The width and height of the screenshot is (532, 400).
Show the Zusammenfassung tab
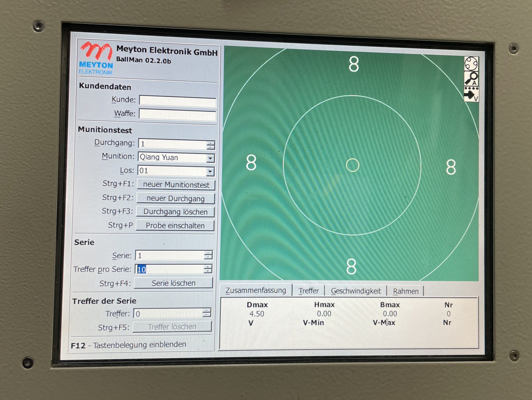pyautogui.click(x=256, y=290)
